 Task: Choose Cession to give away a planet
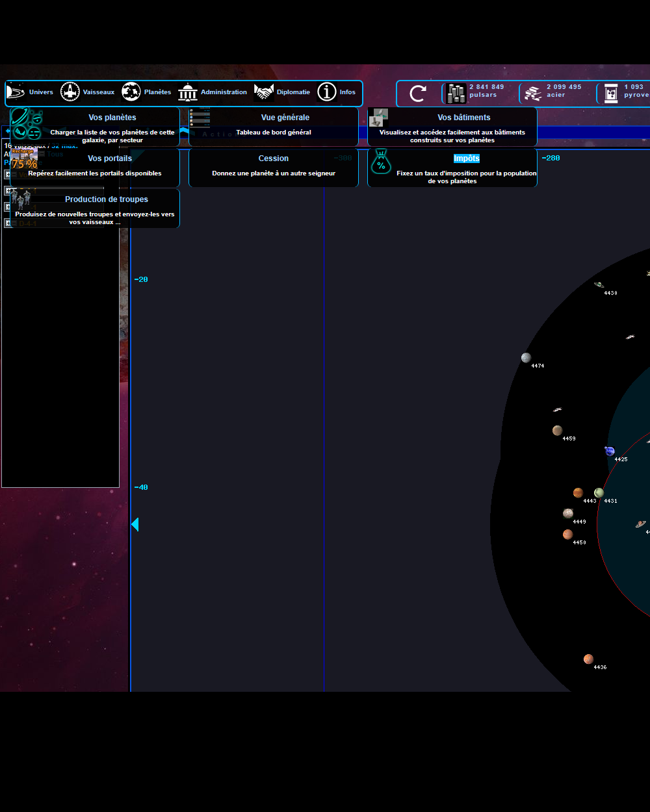pos(273,159)
